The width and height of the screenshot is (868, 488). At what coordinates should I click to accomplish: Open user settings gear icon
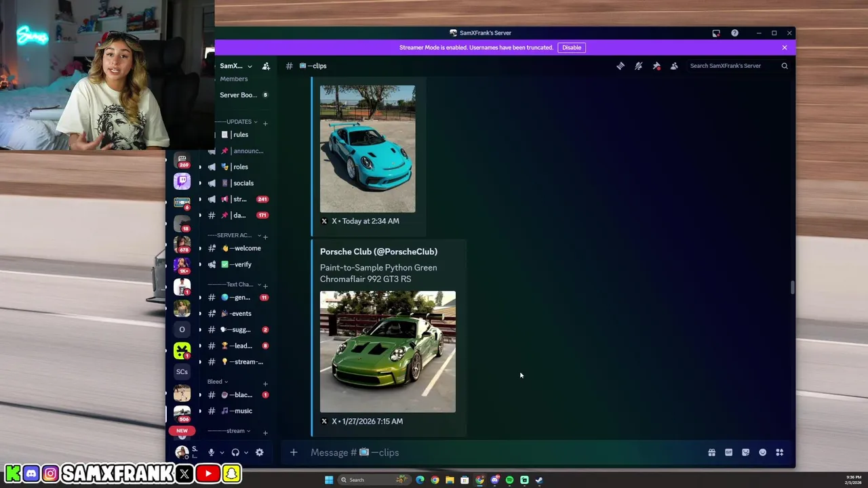[259, 452]
